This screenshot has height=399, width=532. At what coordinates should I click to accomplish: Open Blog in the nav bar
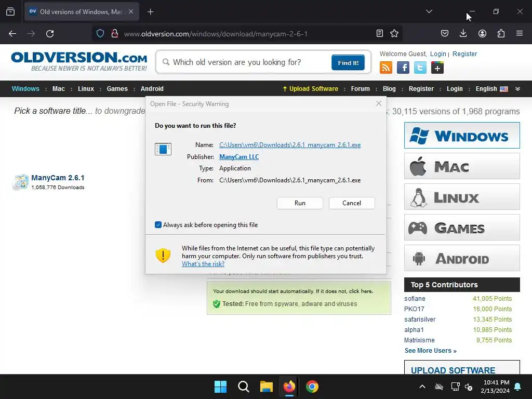(x=389, y=88)
